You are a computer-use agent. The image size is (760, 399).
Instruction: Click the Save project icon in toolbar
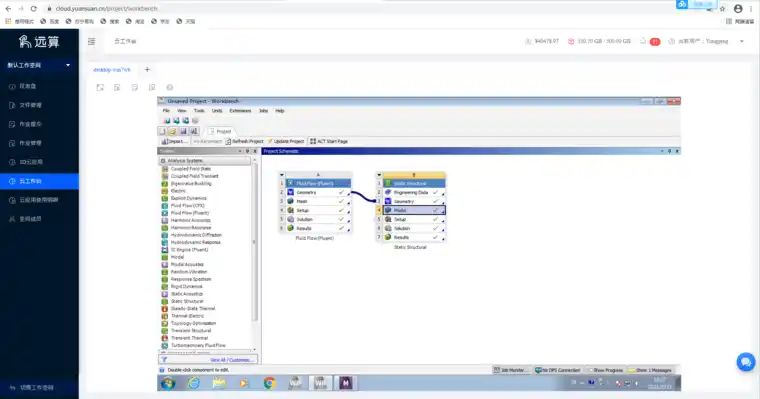click(x=183, y=131)
